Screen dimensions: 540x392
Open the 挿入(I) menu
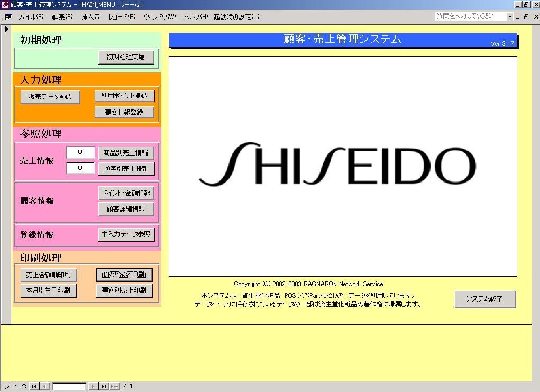tap(90, 16)
